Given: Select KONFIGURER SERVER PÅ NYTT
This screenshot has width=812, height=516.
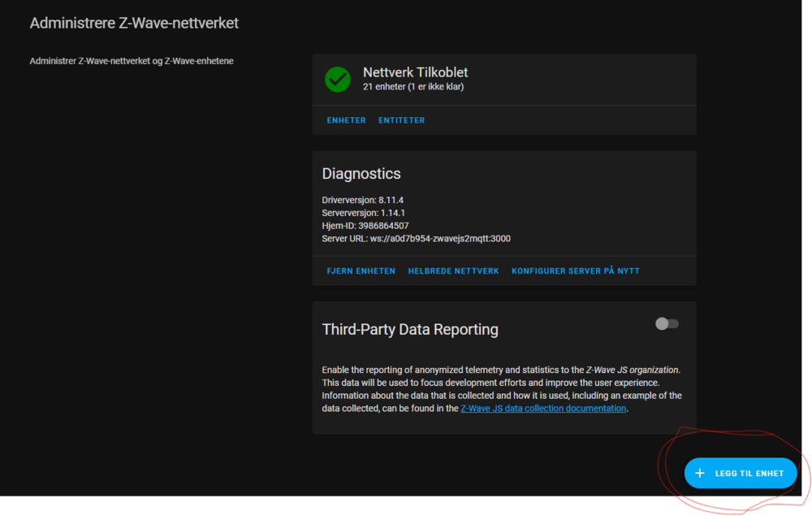Looking at the screenshot, I should point(575,271).
